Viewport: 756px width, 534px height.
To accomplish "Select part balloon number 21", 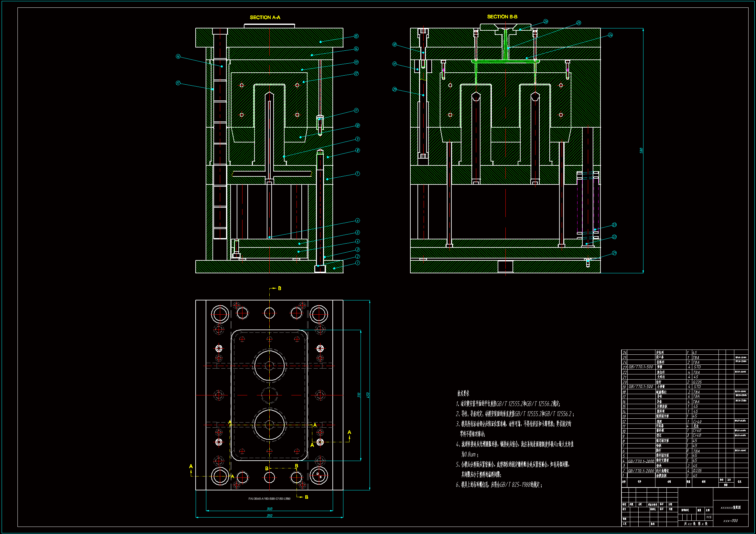I will tap(614, 253).
